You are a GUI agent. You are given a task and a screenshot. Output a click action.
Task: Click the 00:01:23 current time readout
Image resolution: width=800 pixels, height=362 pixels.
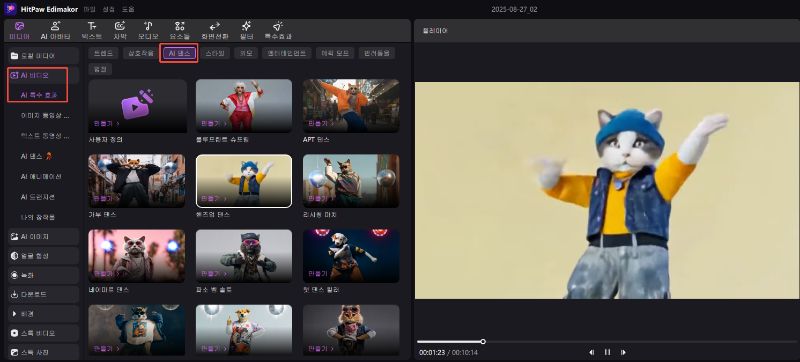[431, 352]
